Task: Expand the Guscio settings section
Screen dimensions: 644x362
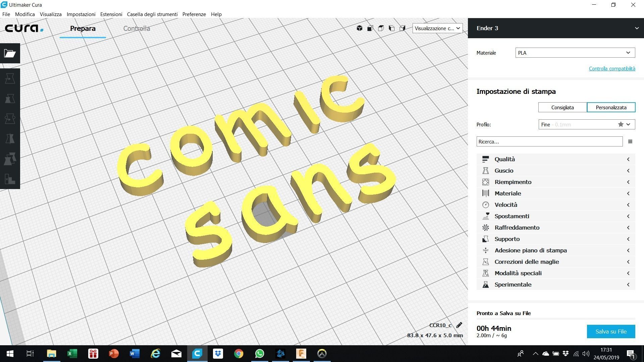Action: pos(556,171)
